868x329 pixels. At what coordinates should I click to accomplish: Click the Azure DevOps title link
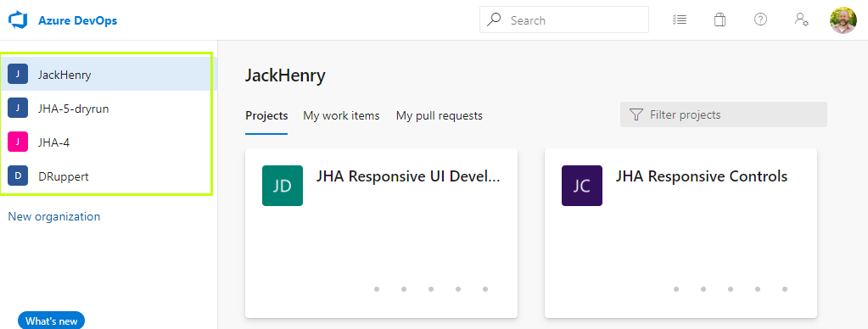[77, 20]
